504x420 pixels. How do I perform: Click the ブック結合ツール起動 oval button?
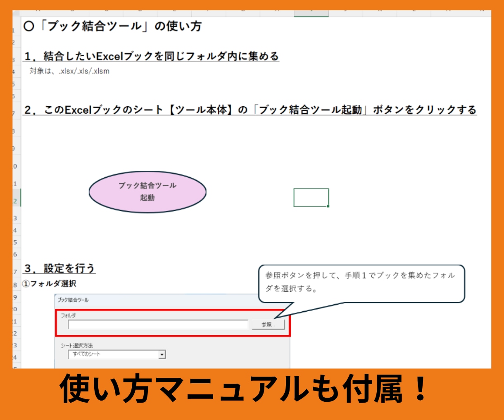[147, 192]
